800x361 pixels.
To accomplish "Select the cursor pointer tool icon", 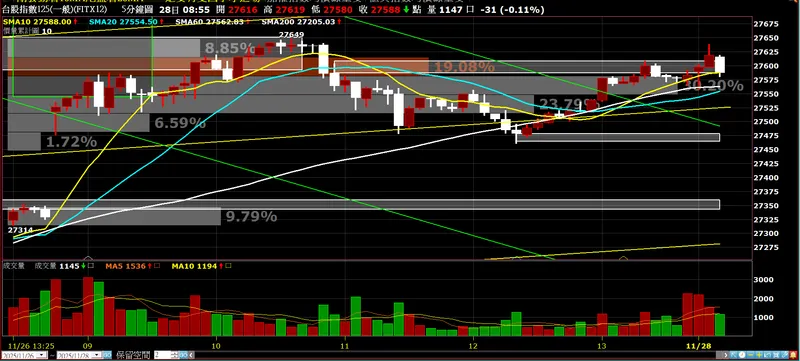I will (734, 355).
